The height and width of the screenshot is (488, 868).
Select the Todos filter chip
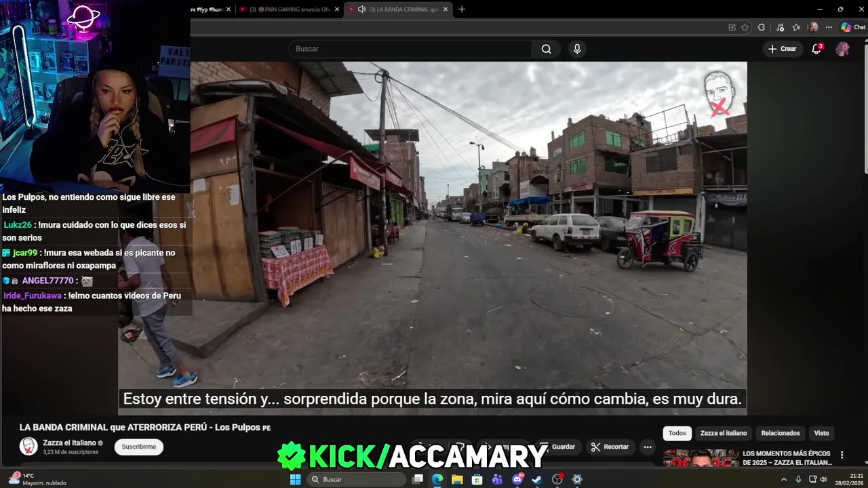(x=677, y=433)
